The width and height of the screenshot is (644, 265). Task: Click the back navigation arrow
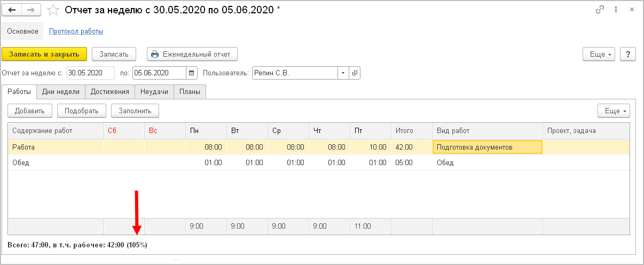click(12, 10)
